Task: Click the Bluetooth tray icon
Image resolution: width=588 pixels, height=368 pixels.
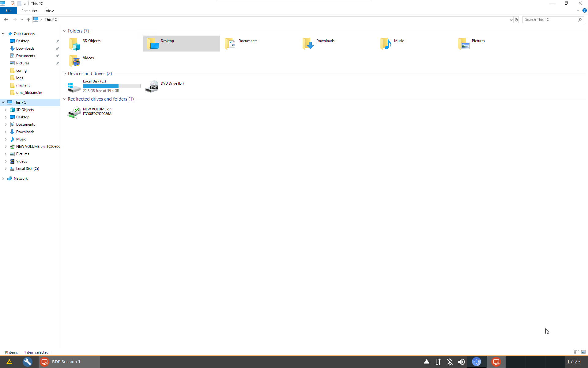Action: [x=450, y=362]
